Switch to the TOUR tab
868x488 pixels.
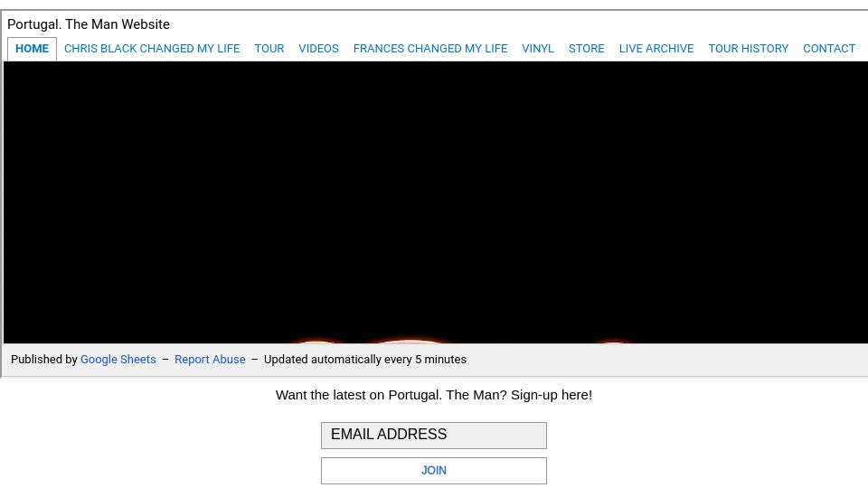click(269, 49)
